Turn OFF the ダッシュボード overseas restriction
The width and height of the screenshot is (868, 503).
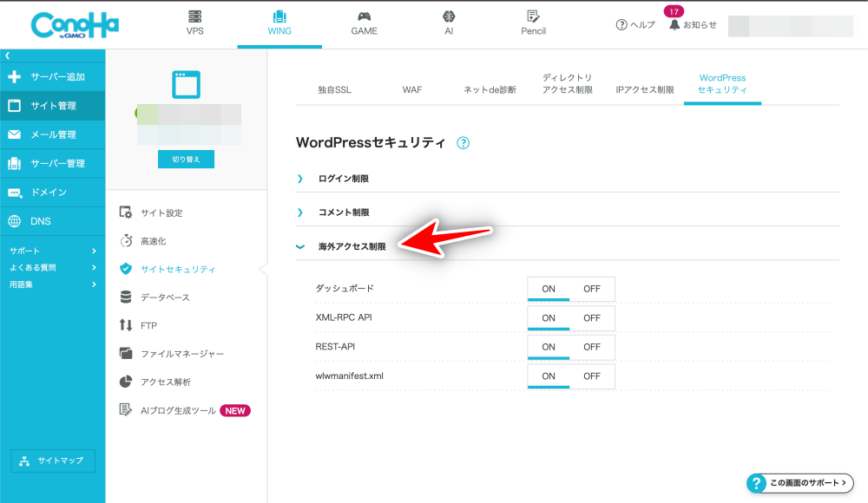592,289
